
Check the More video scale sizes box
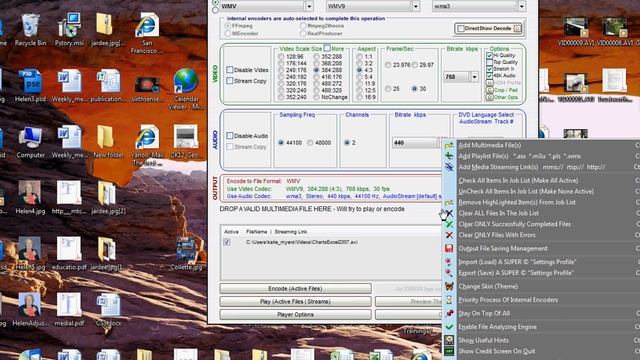(327, 48)
